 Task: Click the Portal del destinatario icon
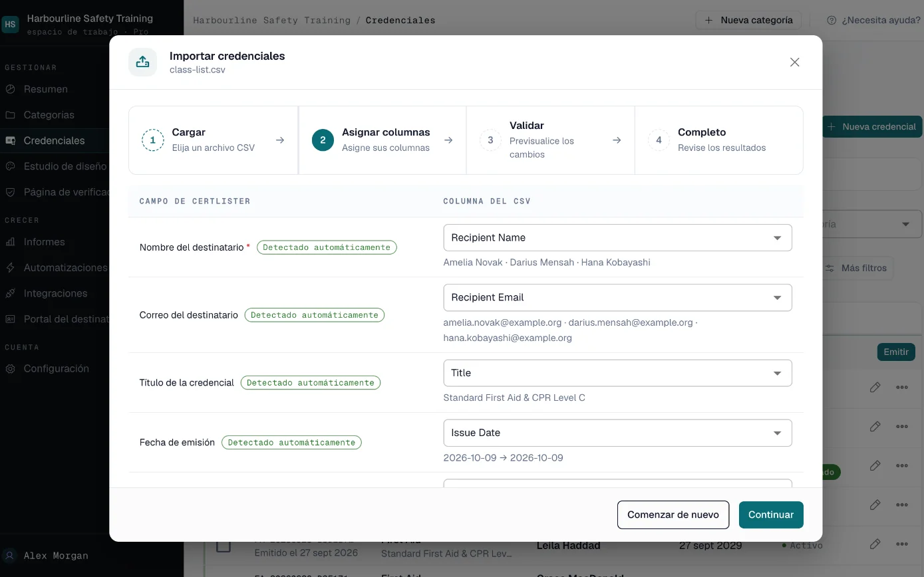point(10,319)
